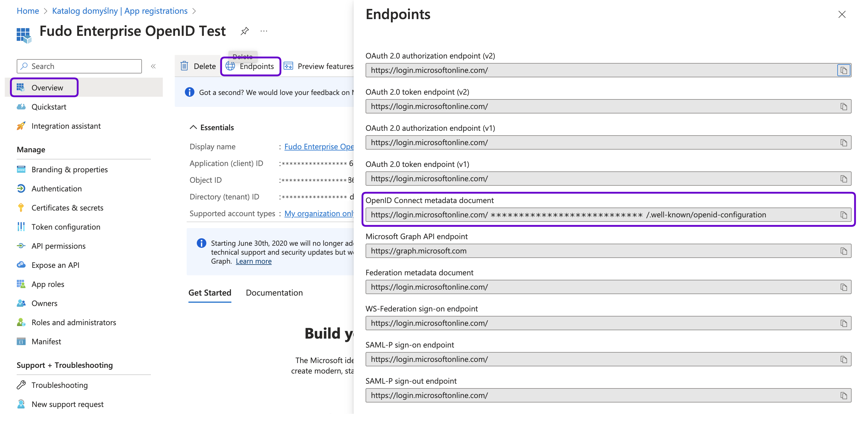Open Certificates & secrets in menu
Viewport: 868px width, 421px height.
click(x=67, y=208)
